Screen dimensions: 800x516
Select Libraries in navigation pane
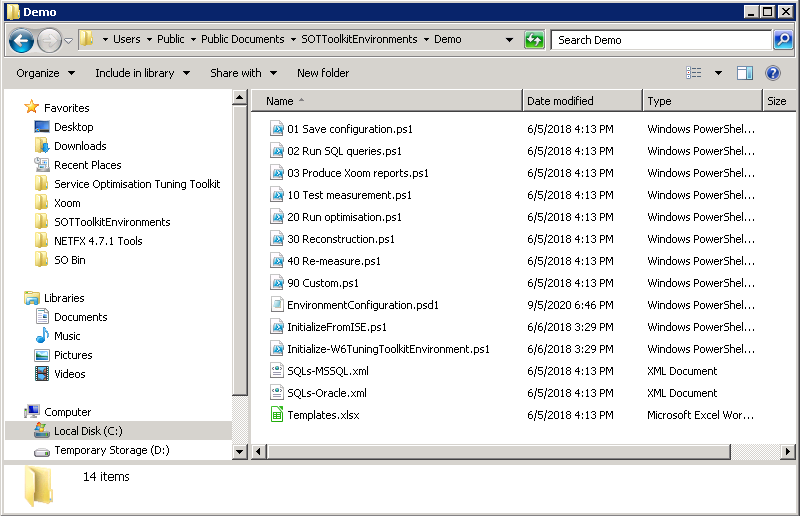point(64,298)
